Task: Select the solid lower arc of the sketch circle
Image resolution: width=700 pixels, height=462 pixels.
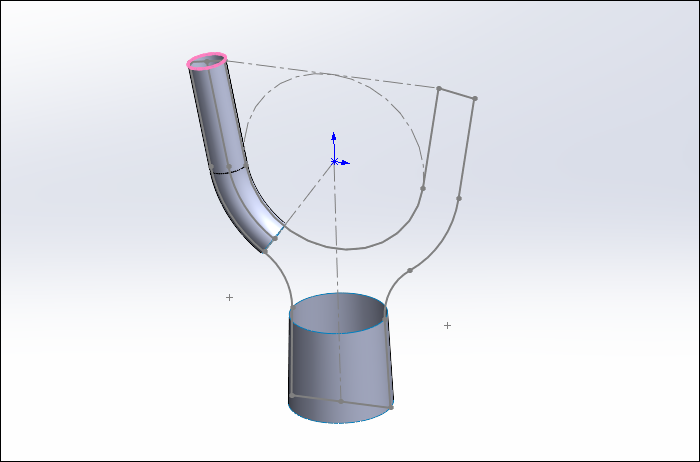Action: 348,247
